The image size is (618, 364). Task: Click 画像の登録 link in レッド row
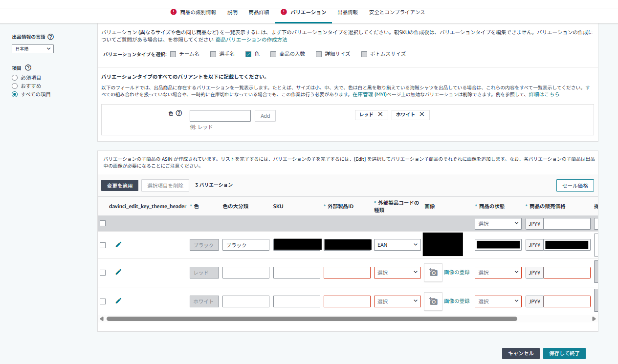pyautogui.click(x=457, y=272)
